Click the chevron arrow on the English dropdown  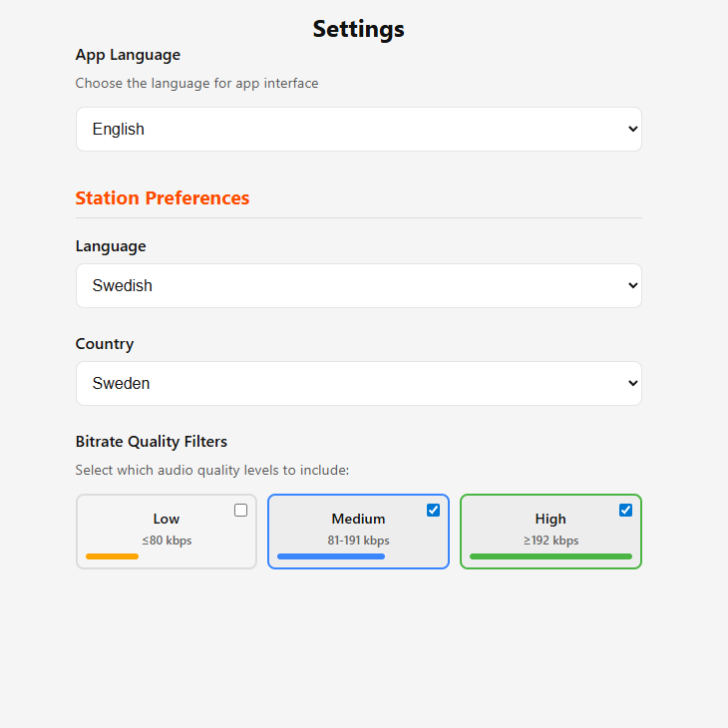click(x=632, y=129)
